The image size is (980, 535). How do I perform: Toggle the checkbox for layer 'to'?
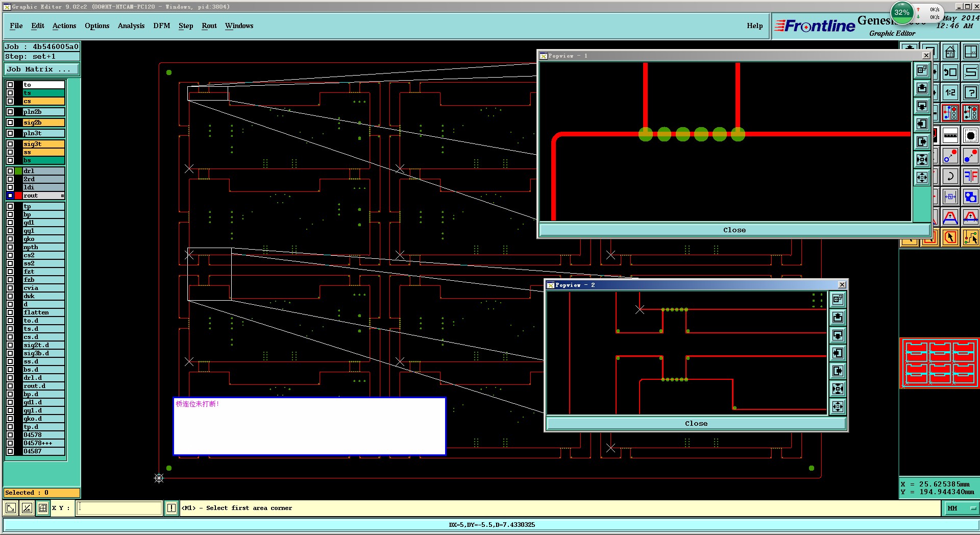[10, 85]
